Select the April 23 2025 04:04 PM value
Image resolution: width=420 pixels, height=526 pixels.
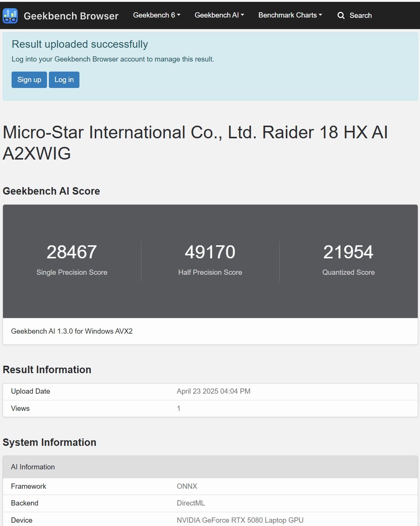tap(213, 391)
